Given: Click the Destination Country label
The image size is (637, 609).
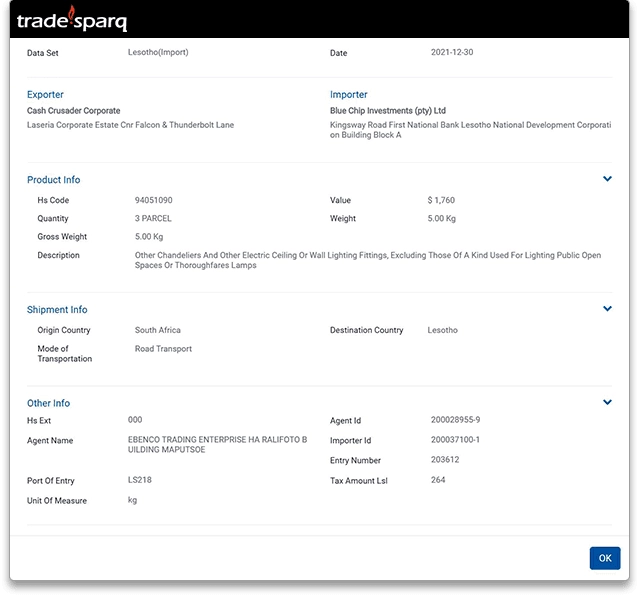Looking at the screenshot, I should pos(366,330).
